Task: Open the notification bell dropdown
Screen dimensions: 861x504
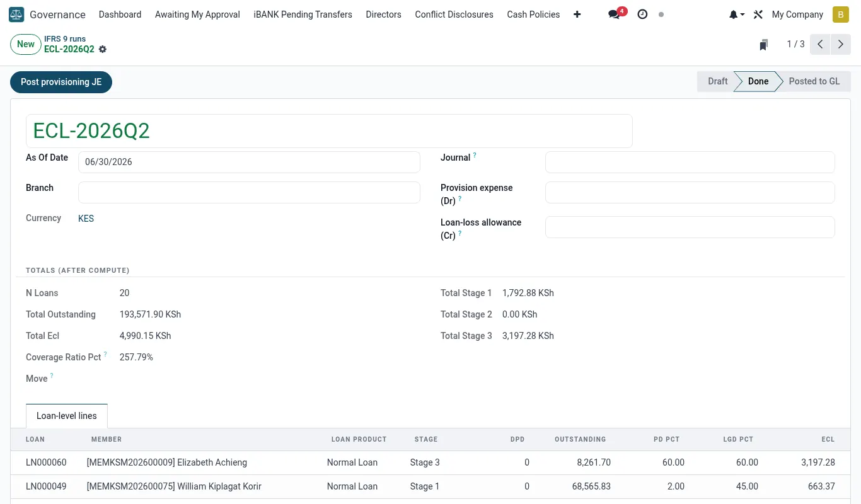Action: tap(737, 14)
